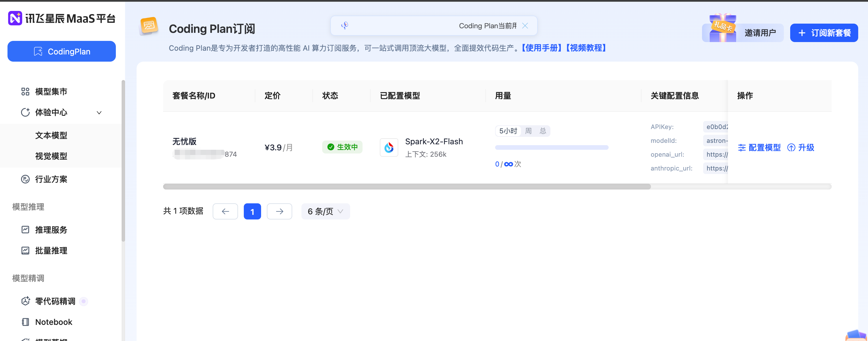Click 订阅新套餐 button
The height and width of the screenshot is (341, 868).
click(824, 33)
